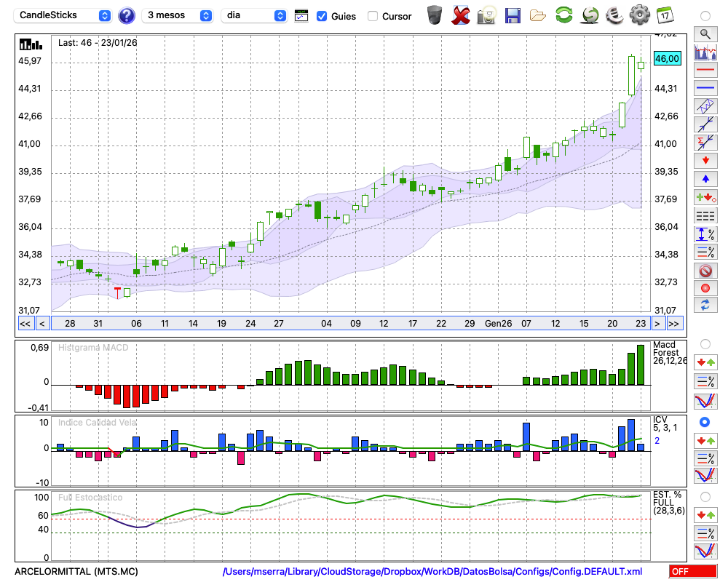
Task: Click the green refresh arrows icon
Action: point(563,15)
